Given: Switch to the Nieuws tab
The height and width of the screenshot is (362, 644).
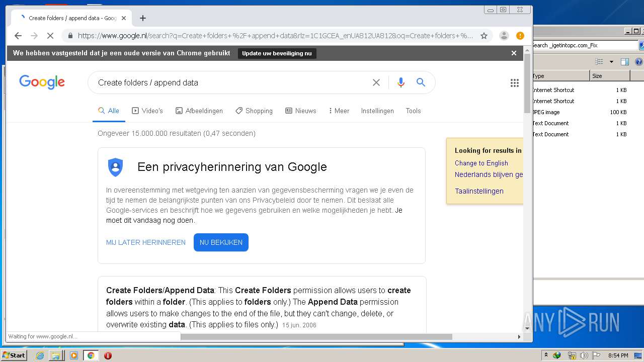Looking at the screenshot, I should click(x=301, y=111).
